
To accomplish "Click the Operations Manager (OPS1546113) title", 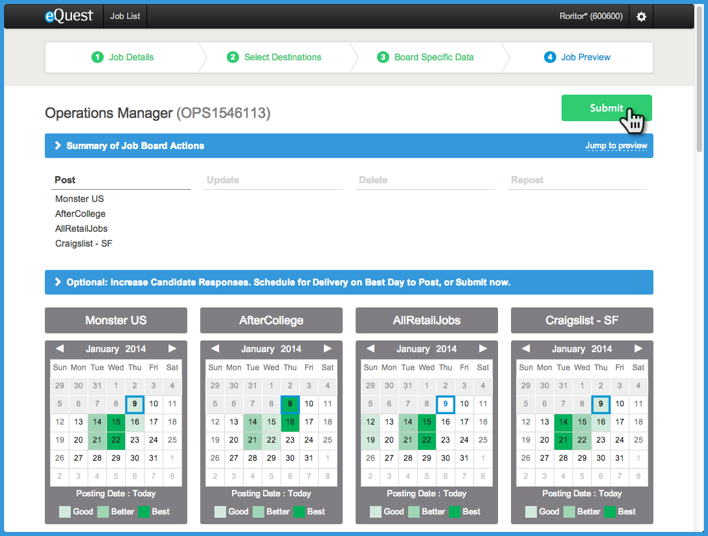I will [x=158, y=113].
